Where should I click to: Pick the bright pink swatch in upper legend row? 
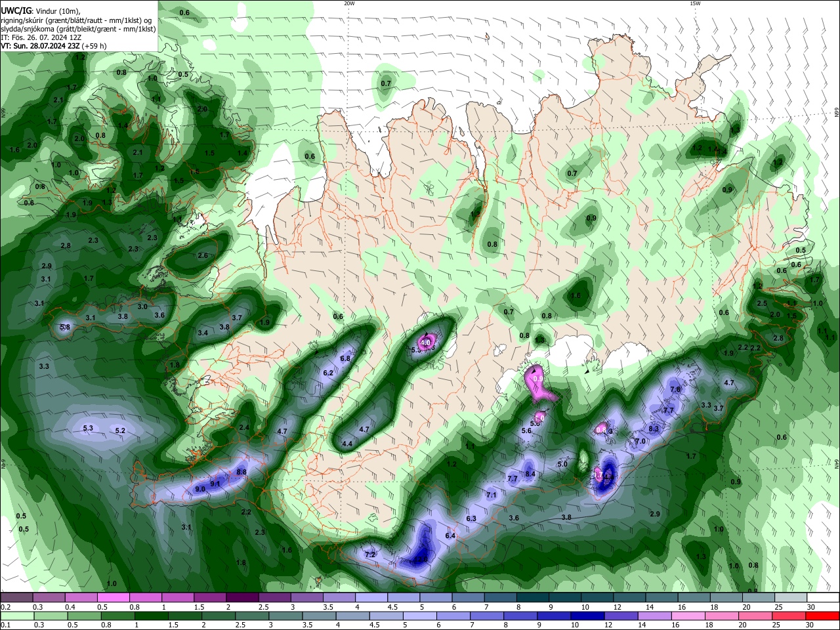click(x=113, y=598)
